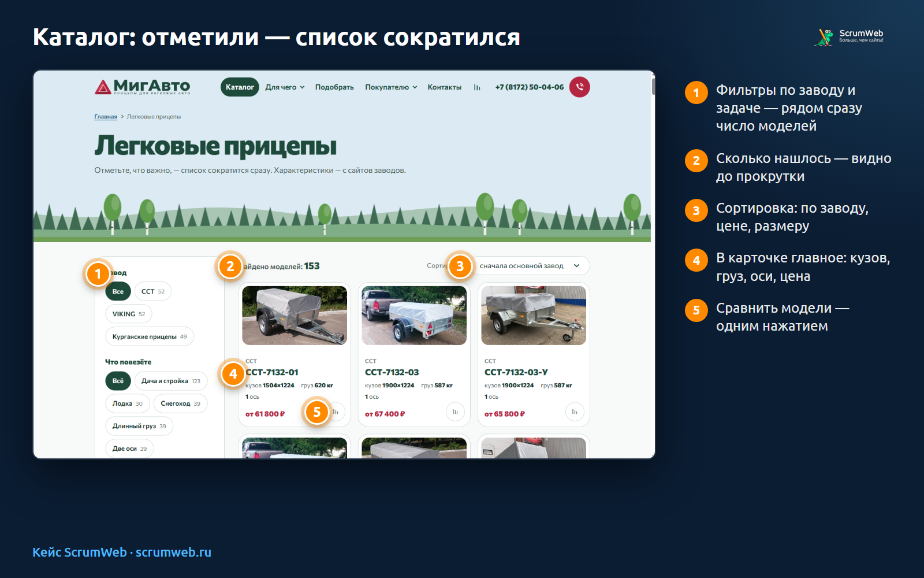
Task: Click the price от 61 800 ₽
Action: pos(265,414)
